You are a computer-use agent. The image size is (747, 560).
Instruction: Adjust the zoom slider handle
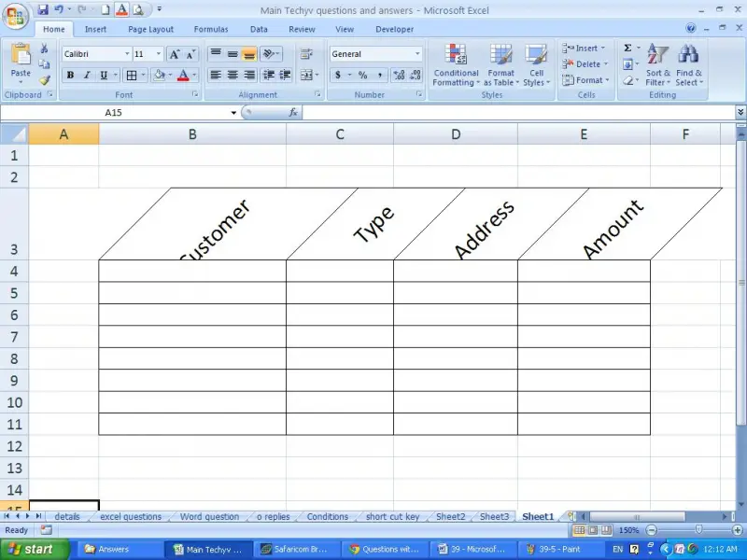pos(698,529)
